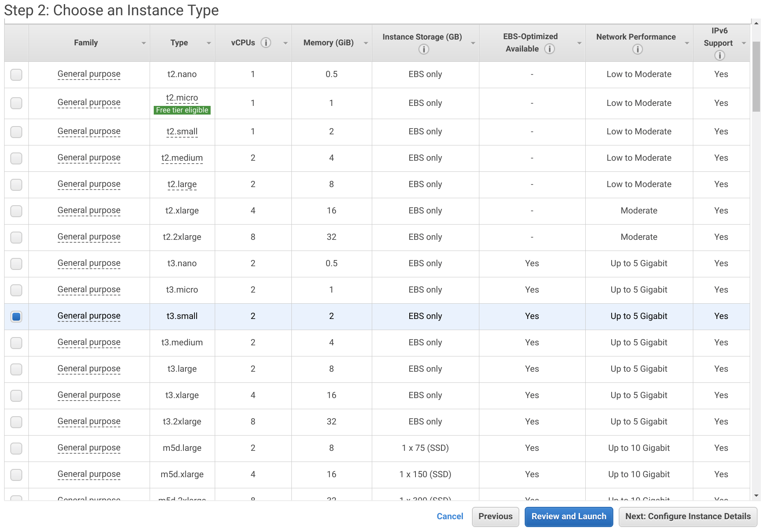Click the Instance Storage info icon
765x532 pixels.
424,49
